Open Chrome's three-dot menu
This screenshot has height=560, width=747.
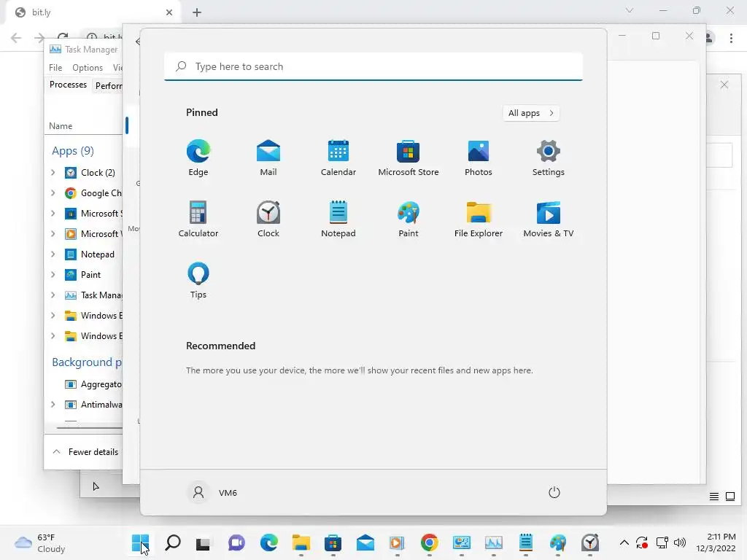tap(731, 38)
